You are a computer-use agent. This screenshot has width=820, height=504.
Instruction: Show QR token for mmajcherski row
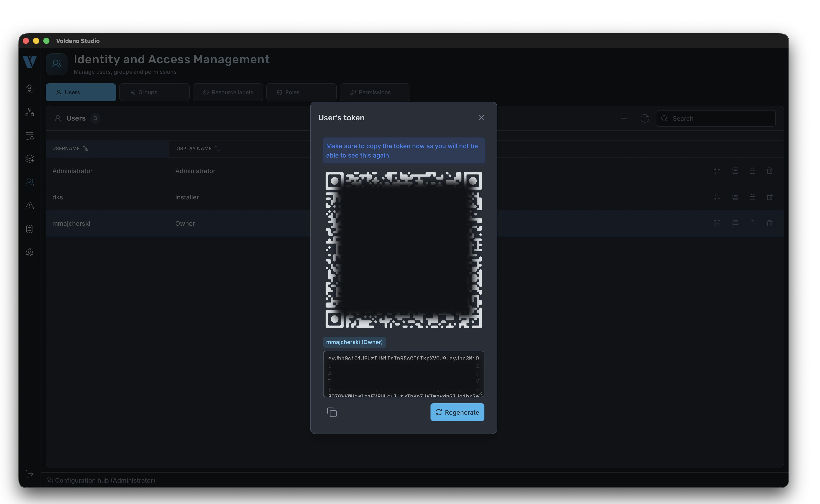pyautogui.click(x=717, y=223)
